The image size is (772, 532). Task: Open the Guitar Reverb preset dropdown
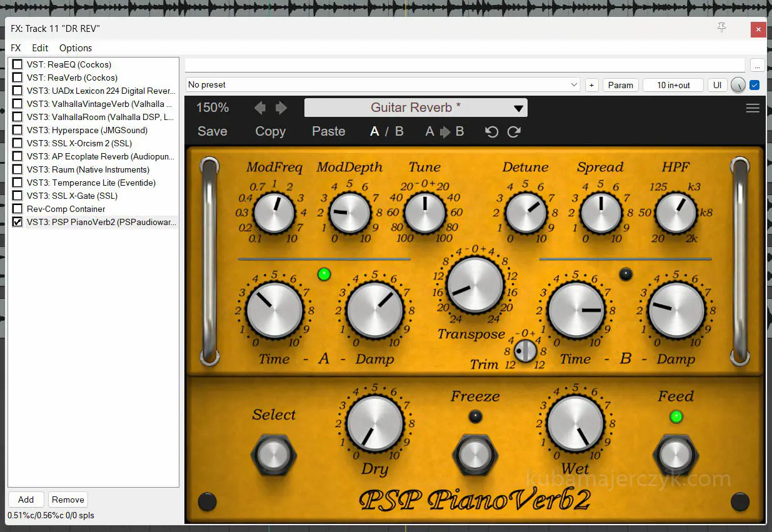[x=416, y=108]
